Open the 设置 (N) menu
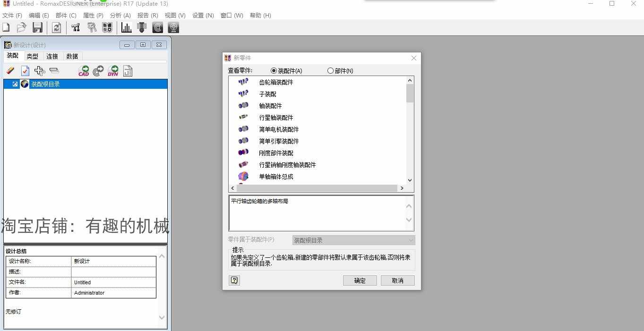The height and width of the screenshot is (331, 644). (x=203, y=15)
